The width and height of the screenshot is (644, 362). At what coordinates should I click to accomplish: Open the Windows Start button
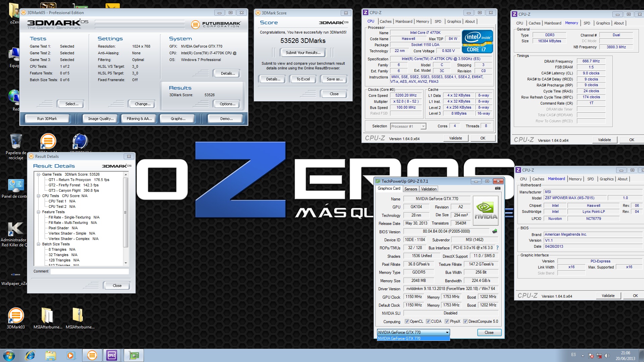(9, 355)
